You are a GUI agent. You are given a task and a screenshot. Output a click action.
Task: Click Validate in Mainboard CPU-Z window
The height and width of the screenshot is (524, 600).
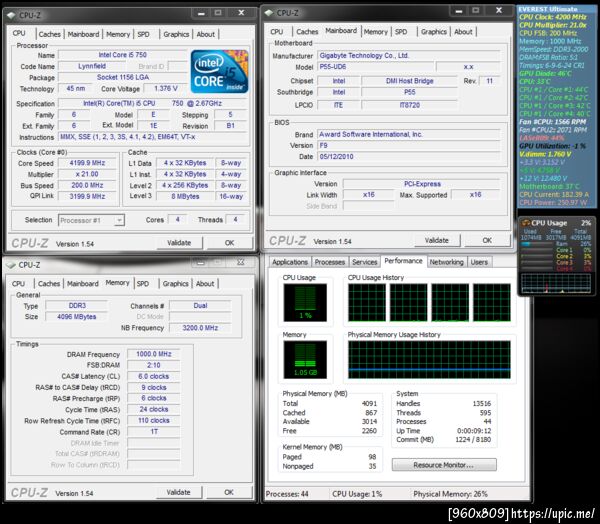click(436, 240)
